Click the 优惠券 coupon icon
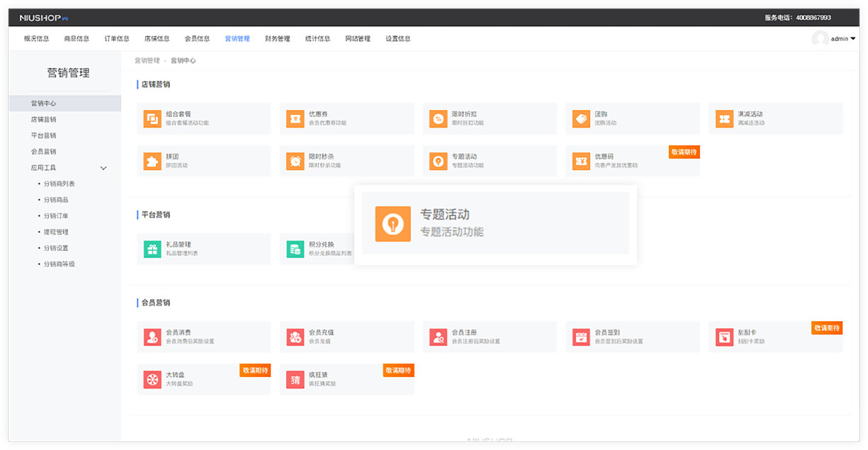Image resolution: width=868 pixels, height=450 pixels. [x=295, y=119]
